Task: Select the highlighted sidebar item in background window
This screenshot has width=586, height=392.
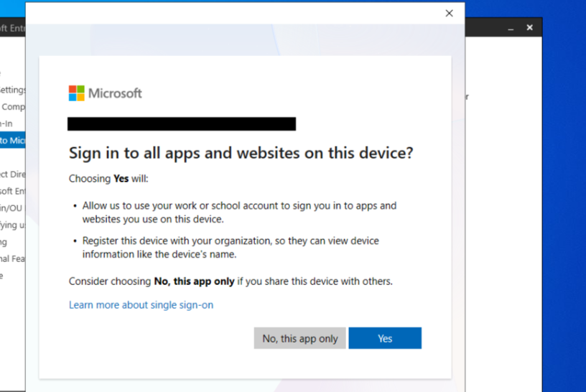Action: (x=13, y=140)
